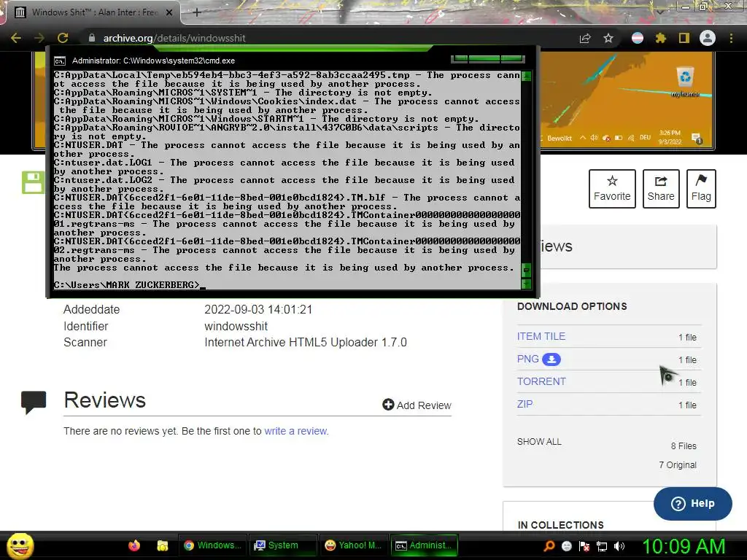Click SHOW ALL download files
Screen dimensions: 747x560
(539, 441)
